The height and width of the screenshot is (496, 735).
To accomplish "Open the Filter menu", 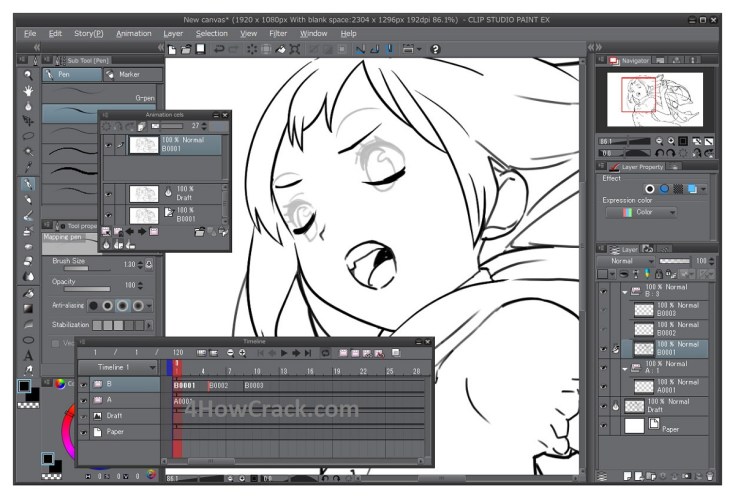I will point(278,33).
